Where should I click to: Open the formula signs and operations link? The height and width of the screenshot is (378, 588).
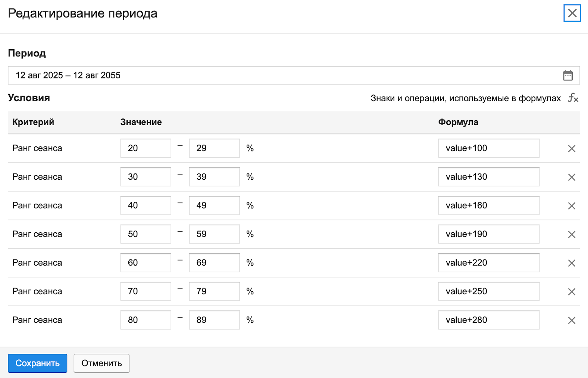465,98
